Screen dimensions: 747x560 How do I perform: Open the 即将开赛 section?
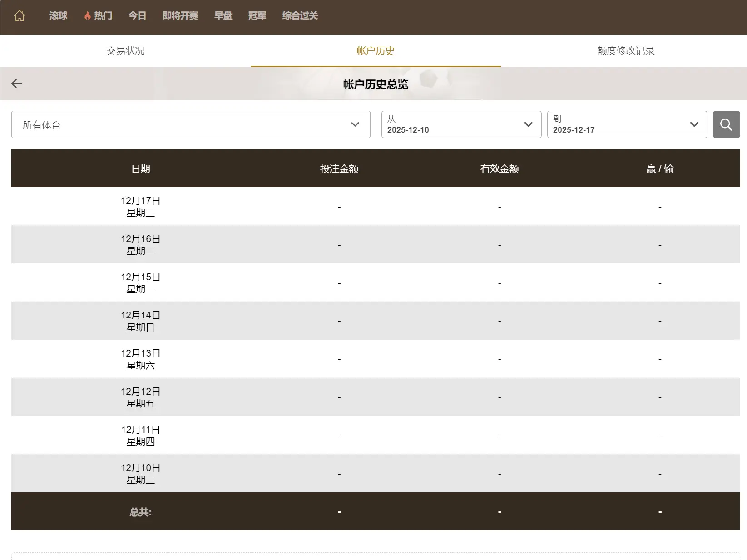click(180, 16)
